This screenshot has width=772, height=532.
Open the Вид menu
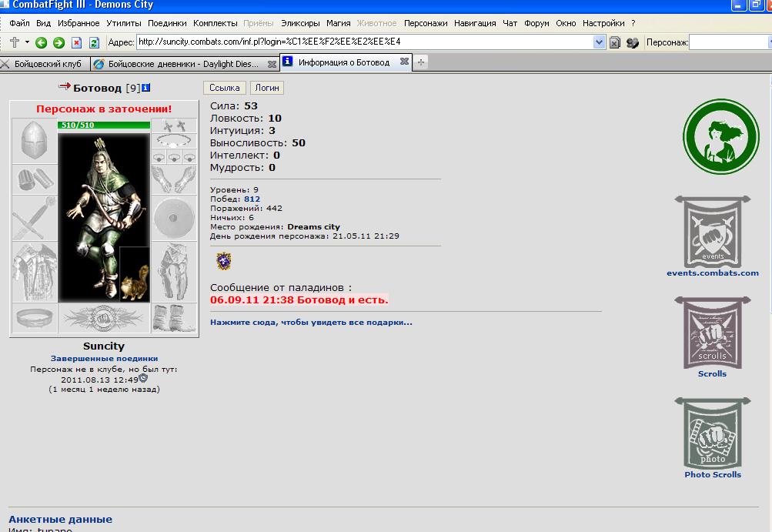(x=43, y=23)
